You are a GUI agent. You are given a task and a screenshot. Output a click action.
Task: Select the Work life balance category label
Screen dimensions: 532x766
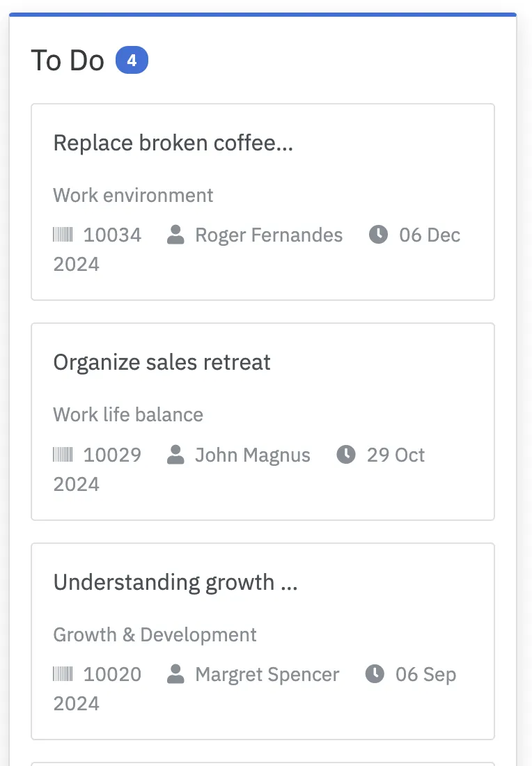[128, 414]
